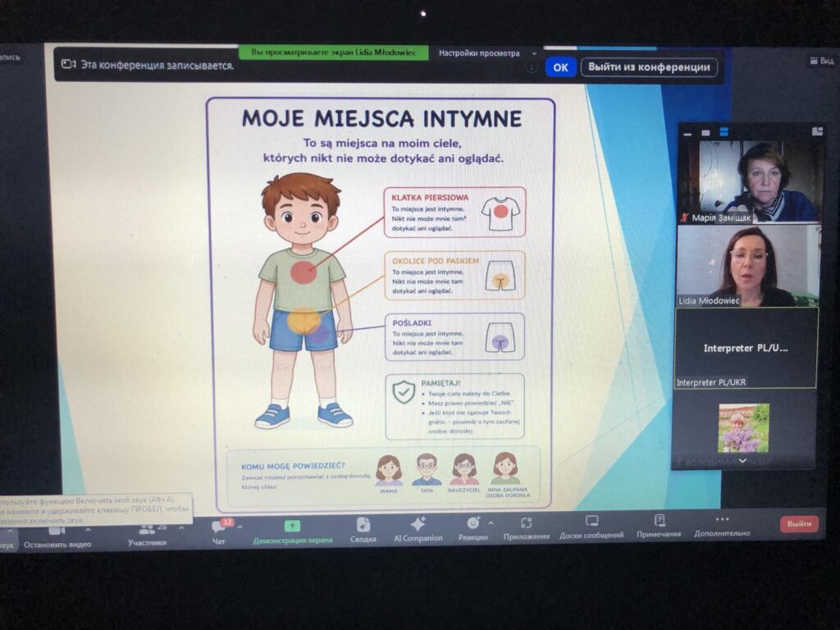Click the green Share Screen icon
The image size is (840, 630).
[x=292, y=526]
